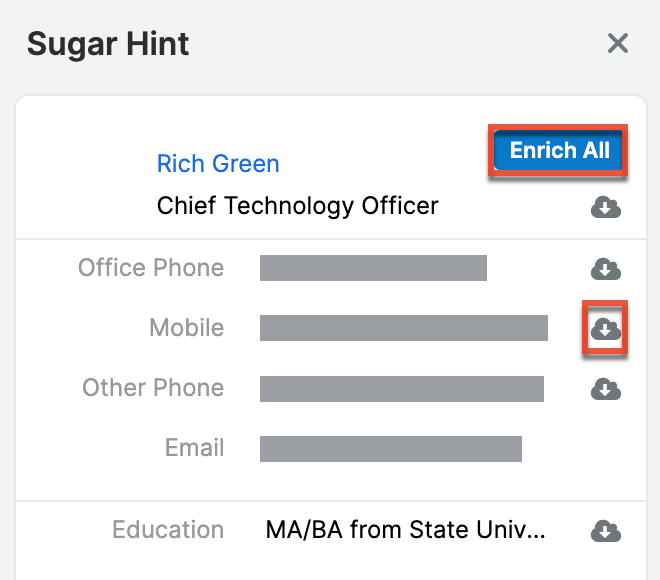This screenshot has width=660, height=580.
Task: Click the Sugar Hint panel heading
Action: tap(108, 44)
